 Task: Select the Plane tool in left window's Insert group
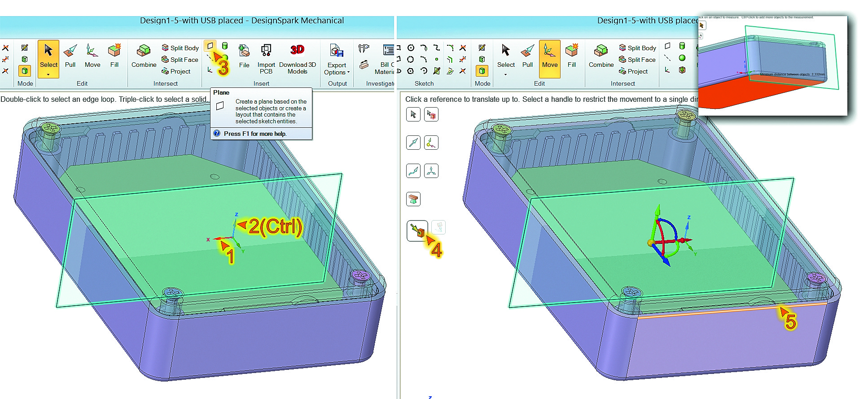[x=210, y=46]
